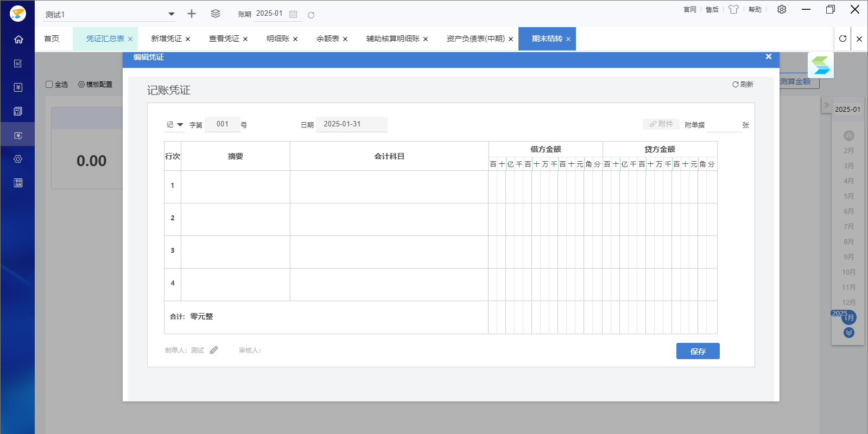Open 模板配置 settings
The height and width of the screenshot is (434, 868).
96,84
